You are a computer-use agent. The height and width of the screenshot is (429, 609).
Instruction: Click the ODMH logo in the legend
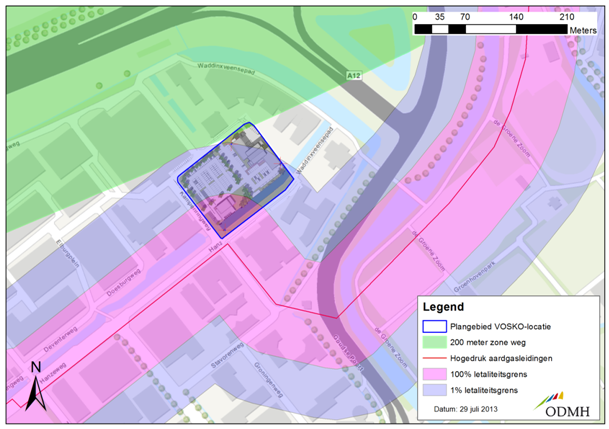[562, 405]
